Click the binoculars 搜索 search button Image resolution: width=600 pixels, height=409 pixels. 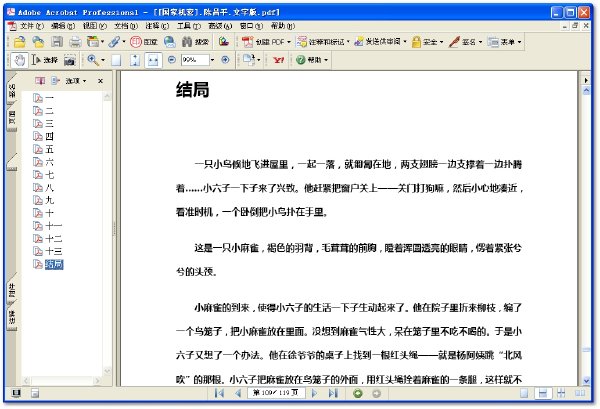point(195,42)
